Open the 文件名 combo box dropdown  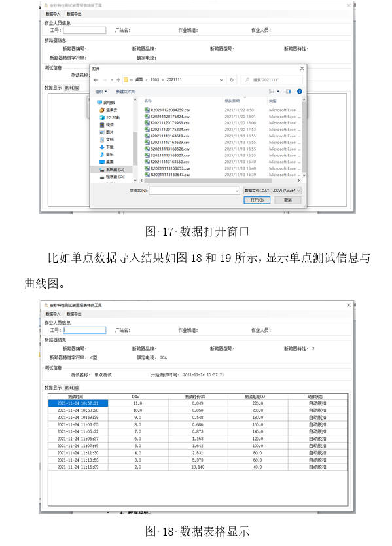point(237,191)
